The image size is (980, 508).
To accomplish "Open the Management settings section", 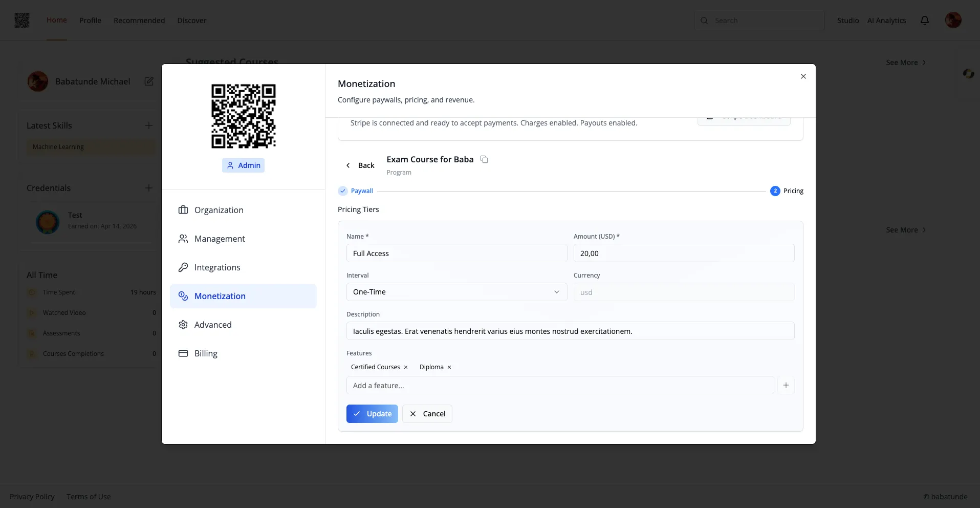I will [x=243, y=239].
